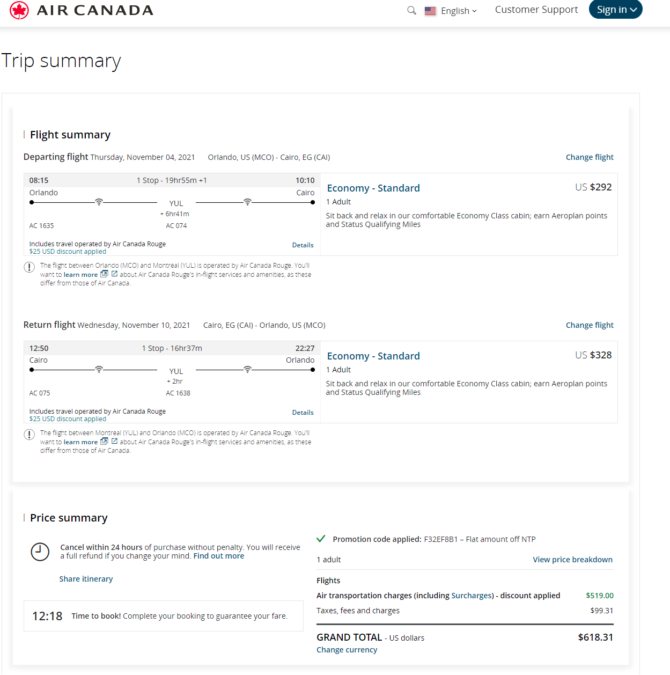This screenshot has width=670, height=675.
Task: Click flight number AC 1635
Action: point(41,226)
